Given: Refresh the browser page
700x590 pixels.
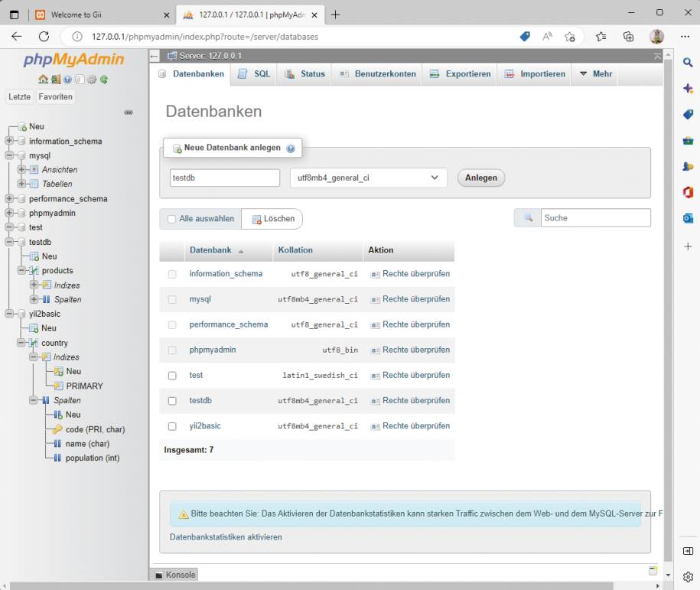Looking at the screenshot, I should coord(44,37).
